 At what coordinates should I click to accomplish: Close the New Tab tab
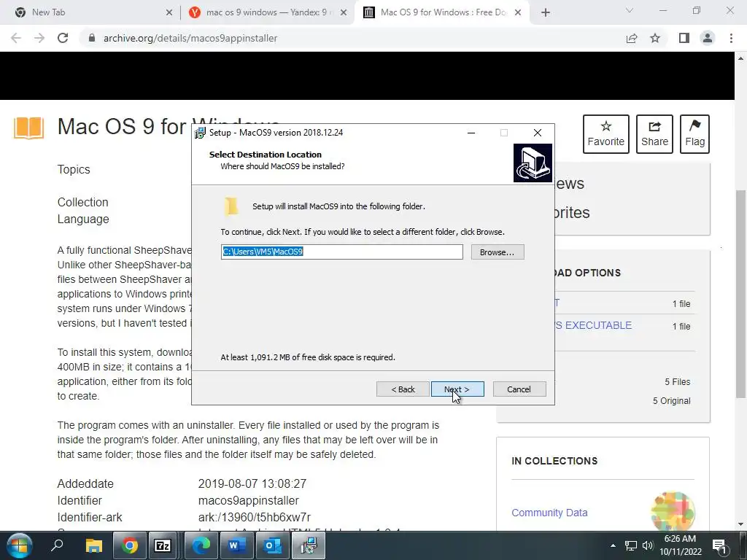pyautogui.click(x=169, y=12)
